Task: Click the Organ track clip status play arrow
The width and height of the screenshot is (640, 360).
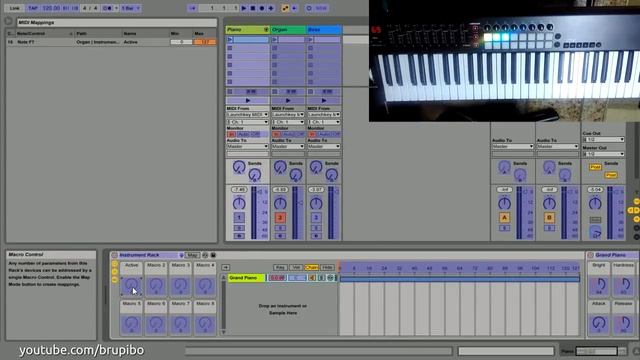Action: coord(288,100)
